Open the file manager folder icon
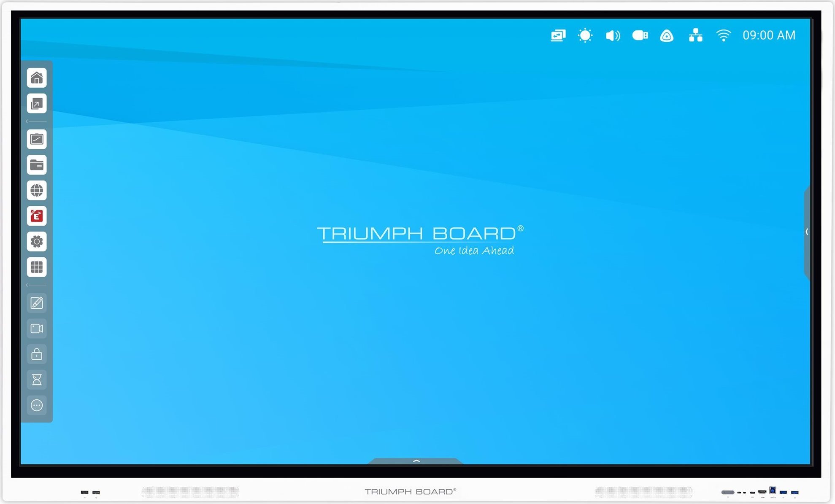Viewport: 835px width, 504px height. (37, 165)
